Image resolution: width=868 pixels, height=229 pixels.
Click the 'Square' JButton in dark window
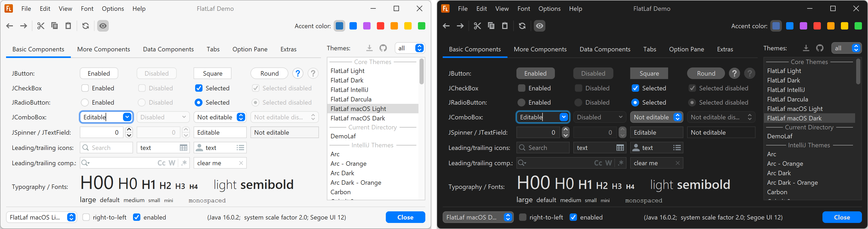[649, 74]
